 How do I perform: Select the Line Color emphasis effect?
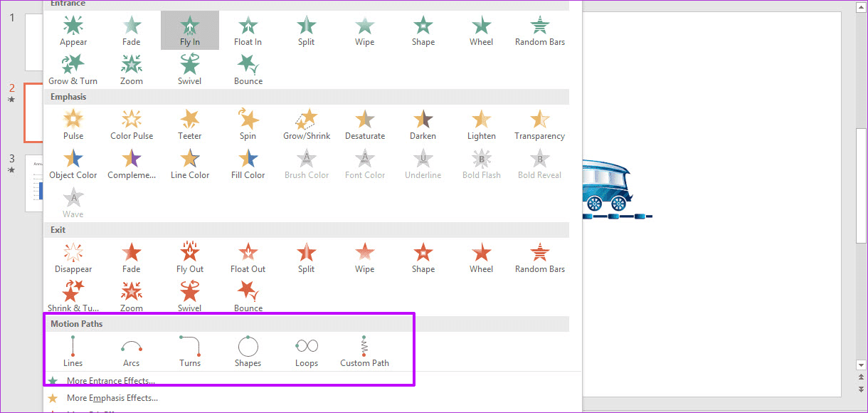click(x=190, y=164)
